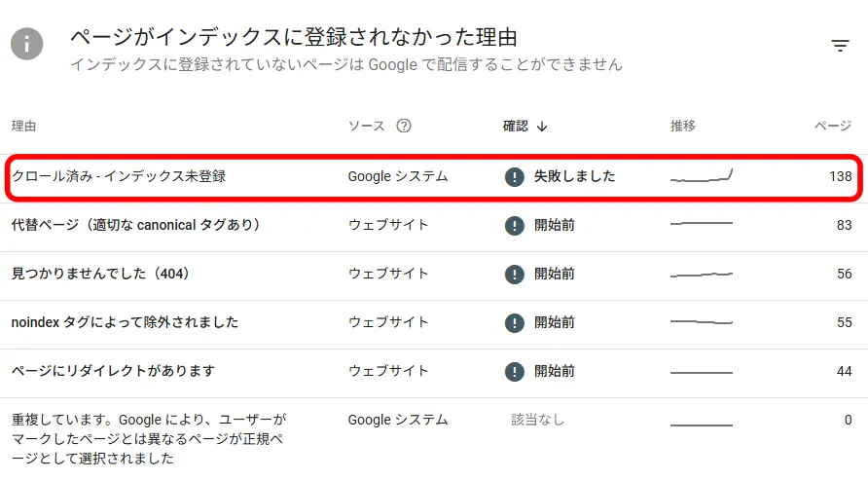The image size is (868, 480).
Task: Click the warning icon in the redirect row
Action: pyautogui.click(x=514, y=372)
